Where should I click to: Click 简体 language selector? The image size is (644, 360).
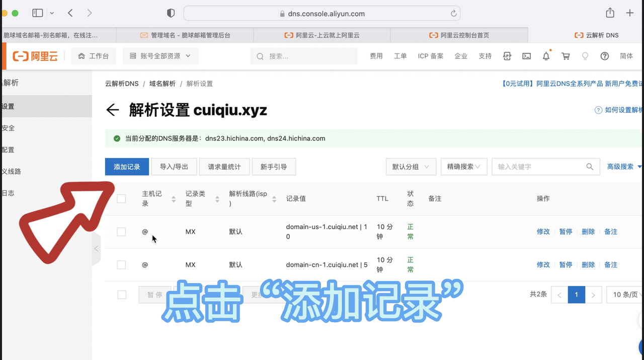pyautogui.click(x=626, y=56)
